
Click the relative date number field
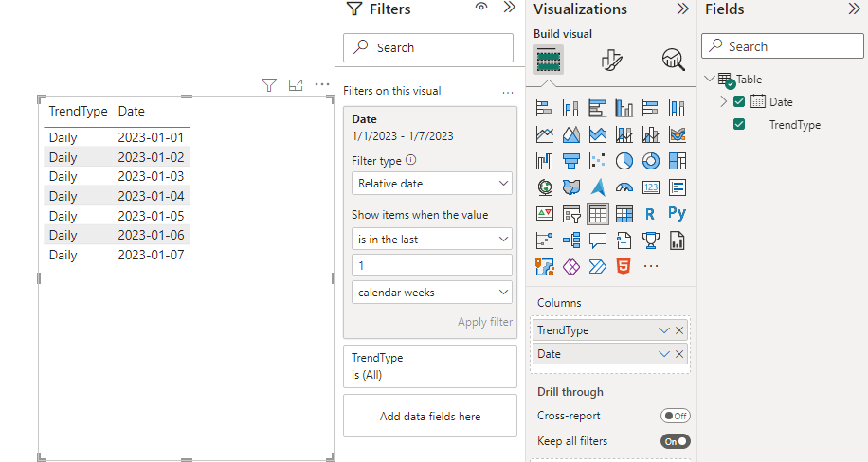coord(432,266)
